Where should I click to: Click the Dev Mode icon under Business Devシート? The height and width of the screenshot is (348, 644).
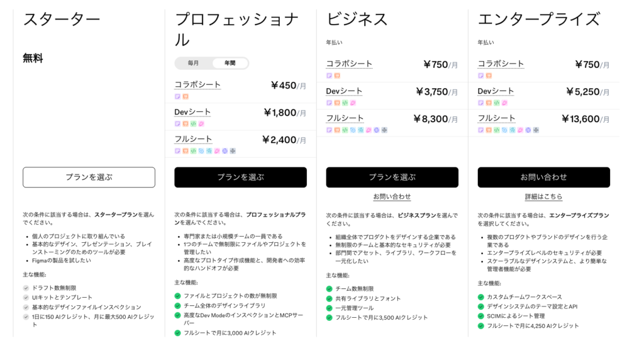(x=345, y=103)
